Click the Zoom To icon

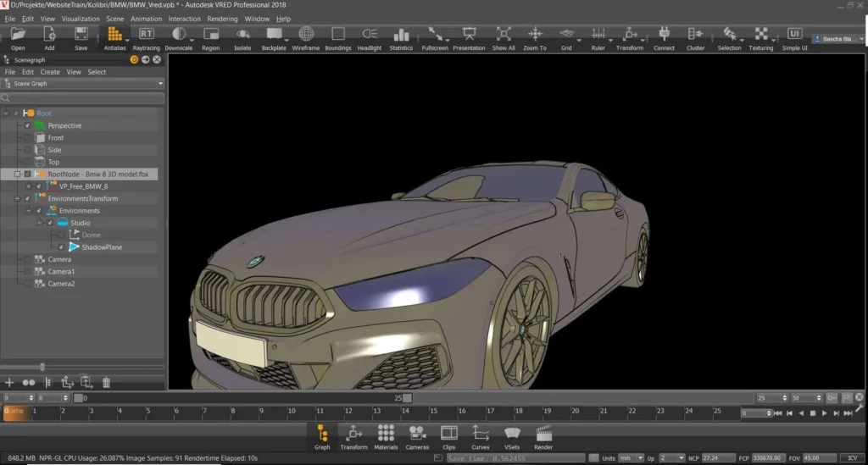point(535,34)
